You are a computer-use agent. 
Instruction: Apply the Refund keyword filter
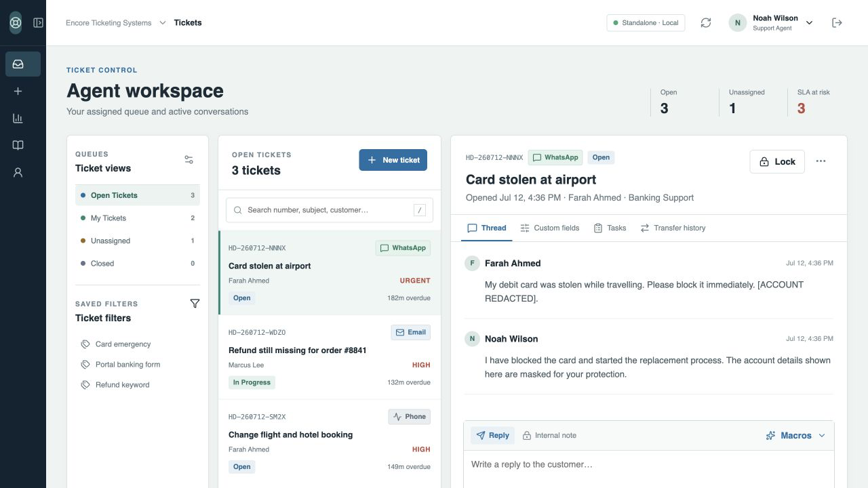[x=138, y=385]
